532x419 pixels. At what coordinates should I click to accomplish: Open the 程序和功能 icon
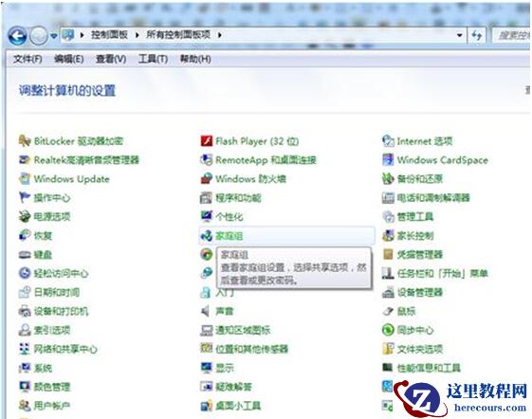coord(207,197)
